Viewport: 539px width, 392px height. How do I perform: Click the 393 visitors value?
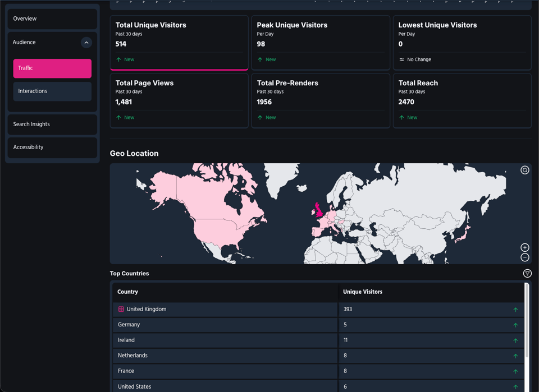(x=348, y=309)
